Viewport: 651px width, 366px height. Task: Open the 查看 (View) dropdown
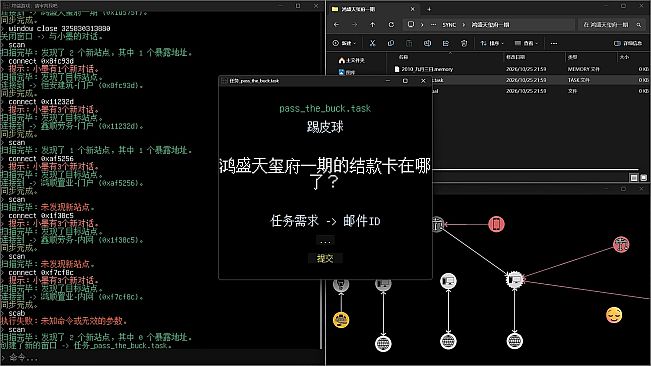tap(526, 43)
